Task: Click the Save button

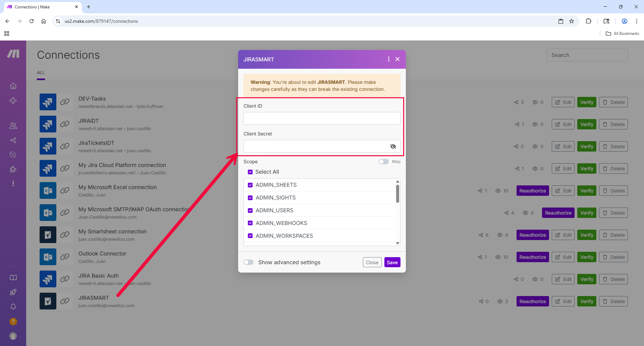Action: 392,263
